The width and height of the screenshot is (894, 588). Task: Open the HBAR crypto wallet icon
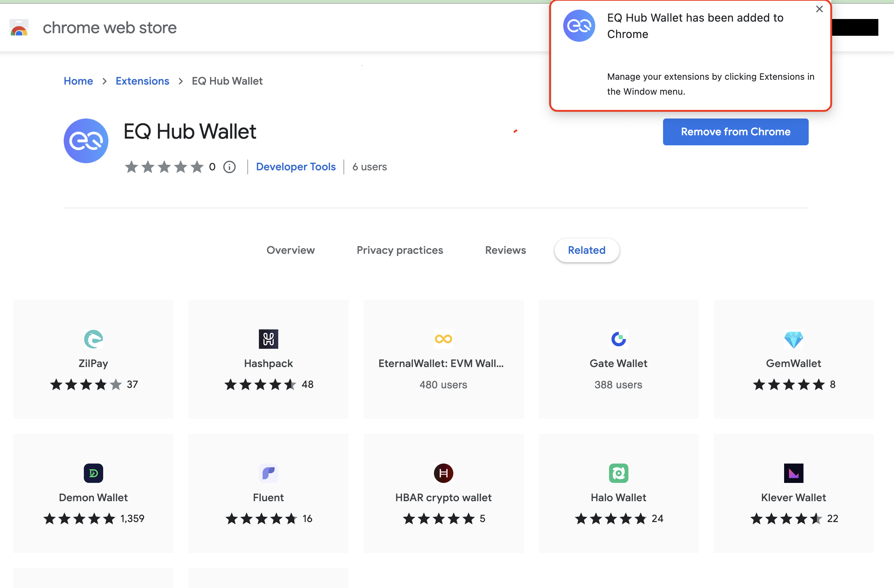pos(443,473)
